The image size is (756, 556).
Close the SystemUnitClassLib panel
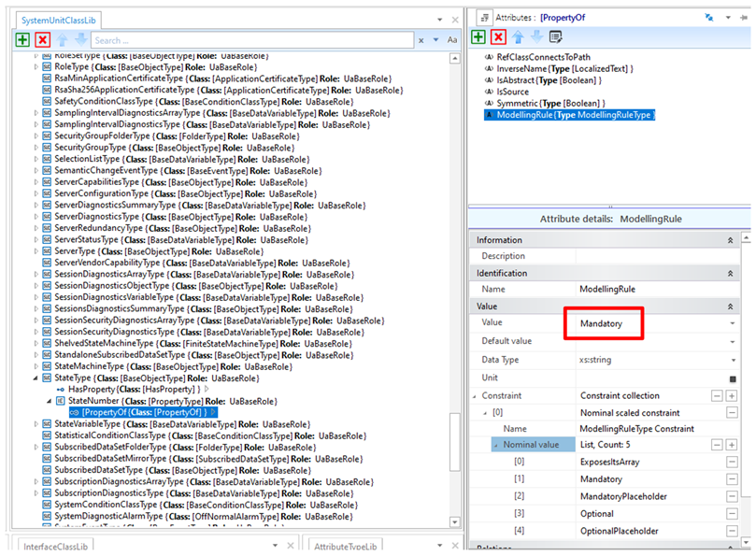[x=455, y=20]
